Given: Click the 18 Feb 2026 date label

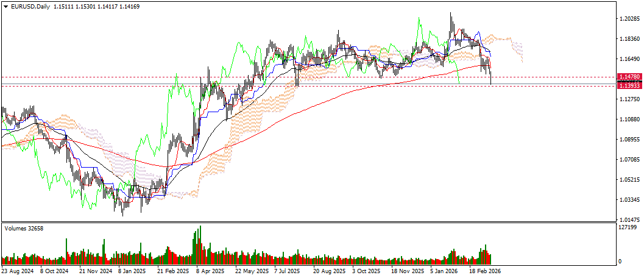Looking at the screenshot, I should pyautogui.click(x=485, y=272).
